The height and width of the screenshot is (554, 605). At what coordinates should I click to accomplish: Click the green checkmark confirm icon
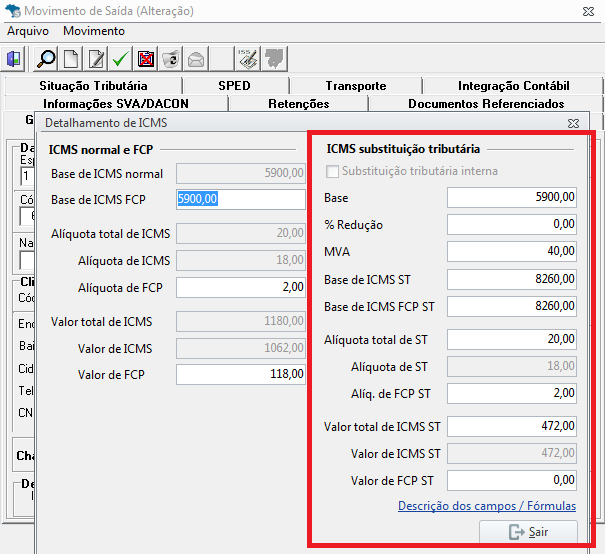coord(120,59)
